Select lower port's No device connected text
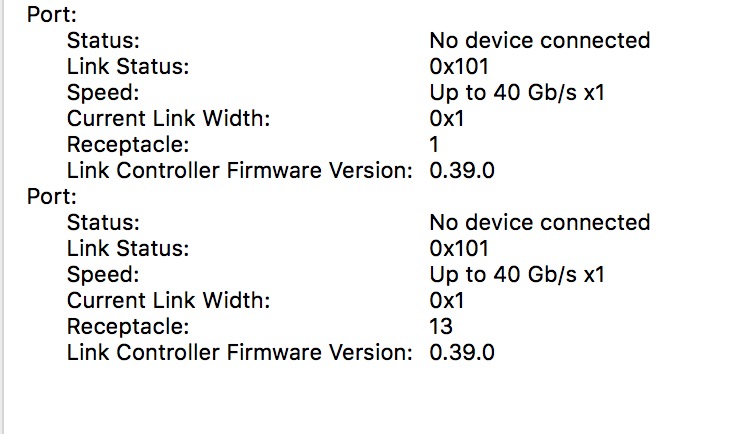732x434 pixels. tap(540, 223)
